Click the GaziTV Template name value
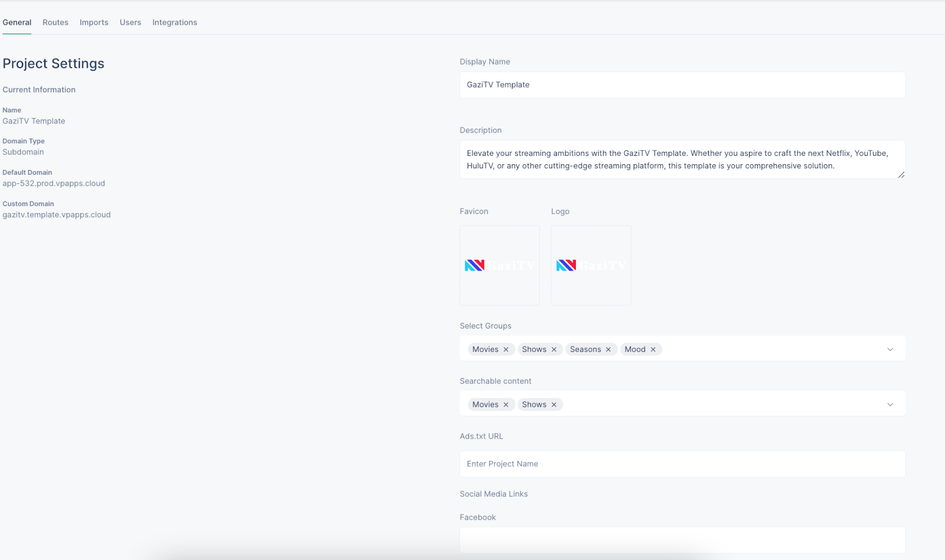This screenshot has width=945, height=560. click(34, 121)
